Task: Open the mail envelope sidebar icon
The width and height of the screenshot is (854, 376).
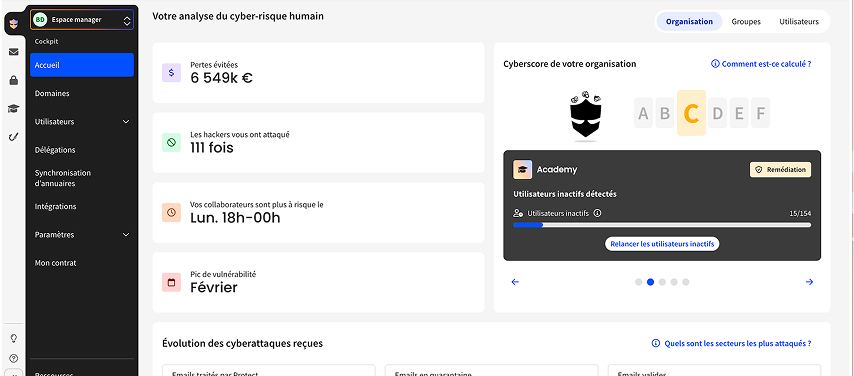Action: coord(14,52)
